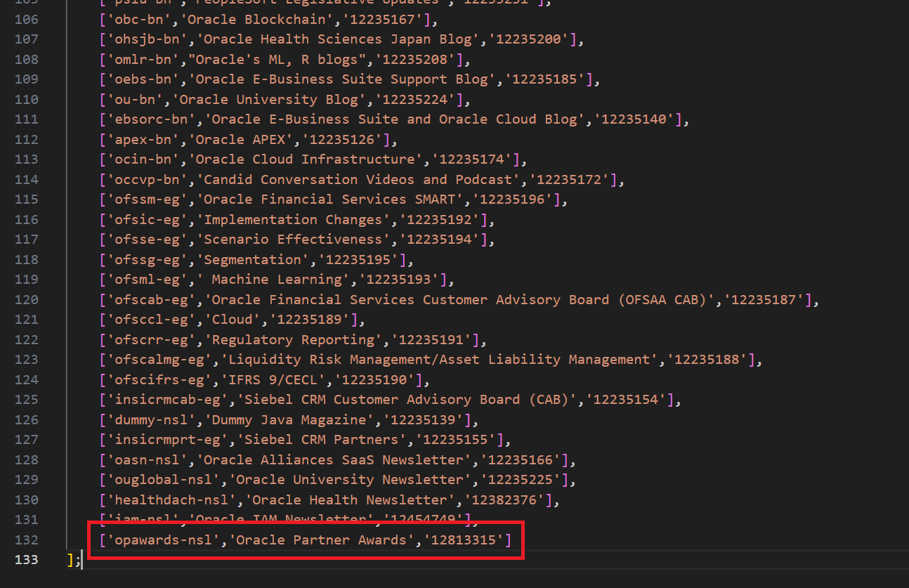Click 'Oracle E-Business Suite and Oracle Cloud Blog'
Image resolution: width=909 pixels, height=588 pixels.
395,119
